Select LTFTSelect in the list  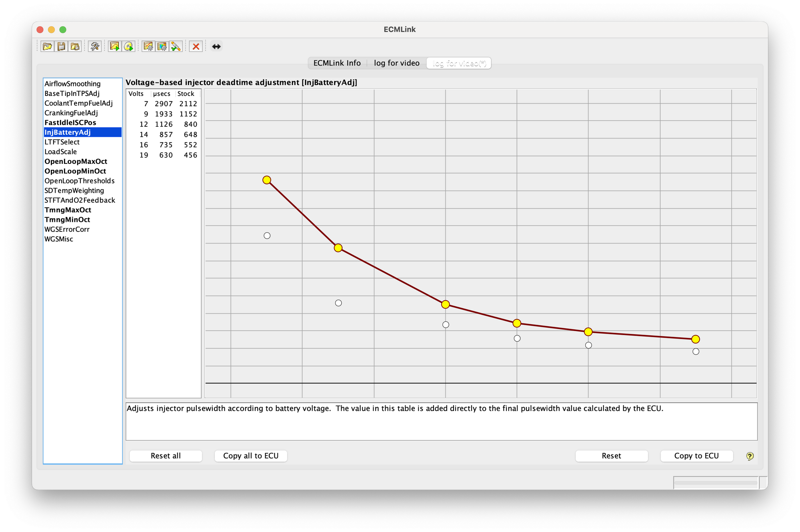click(82, 142)
